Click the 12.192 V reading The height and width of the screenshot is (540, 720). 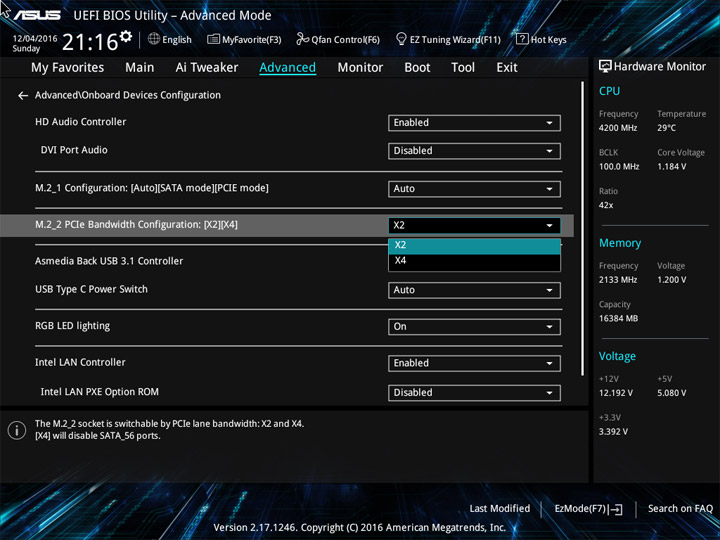[616, 393]
